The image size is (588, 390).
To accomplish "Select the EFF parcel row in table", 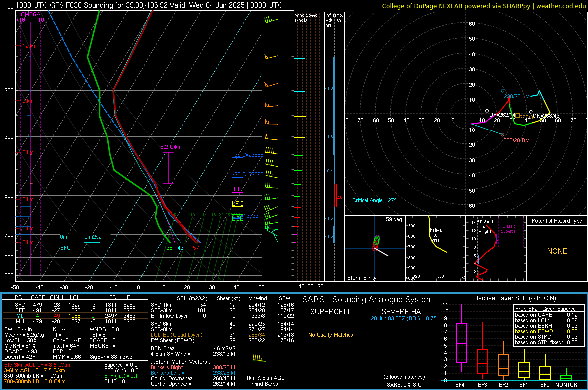I will [75, 310].
